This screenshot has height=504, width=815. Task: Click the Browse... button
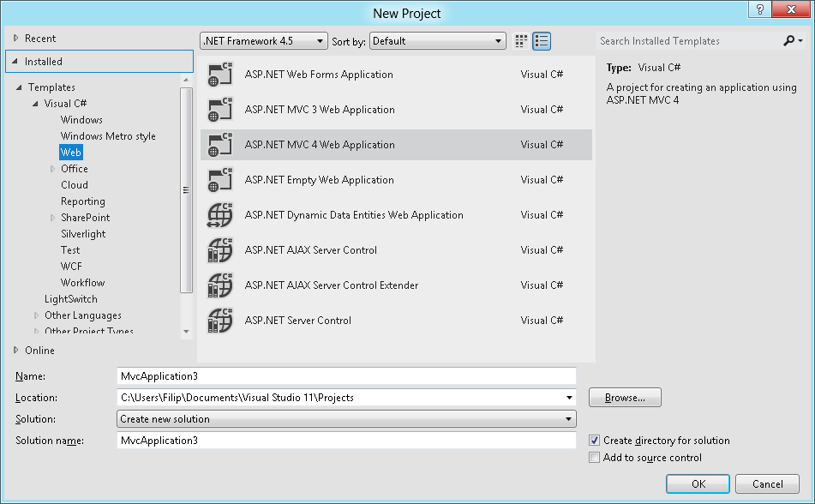click(625, 398)
